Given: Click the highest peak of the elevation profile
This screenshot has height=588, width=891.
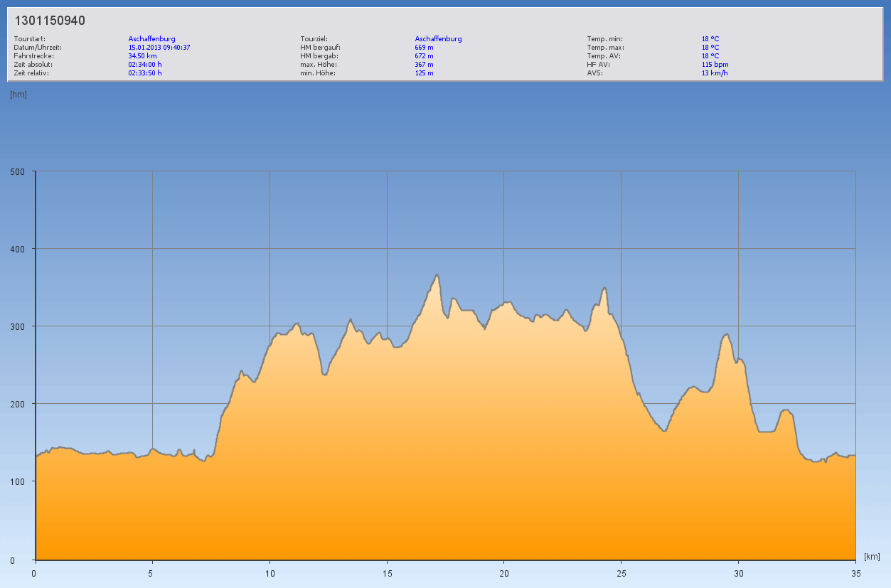Looking at the screenshot, I should click(437, 274).
